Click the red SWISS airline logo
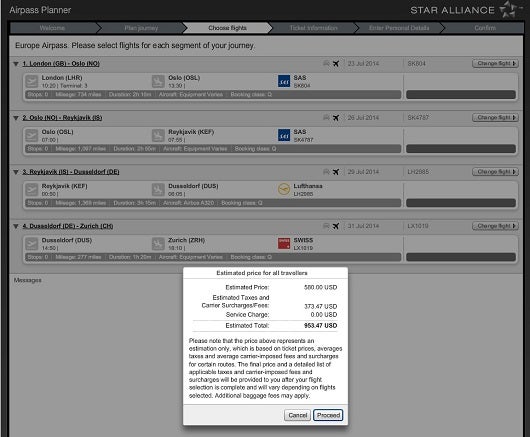 pos(284,244)
